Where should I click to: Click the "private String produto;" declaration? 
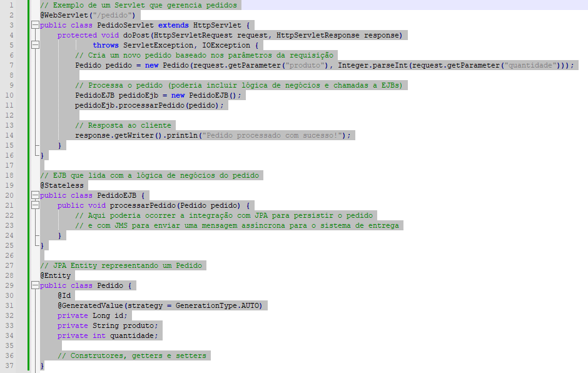108,325
